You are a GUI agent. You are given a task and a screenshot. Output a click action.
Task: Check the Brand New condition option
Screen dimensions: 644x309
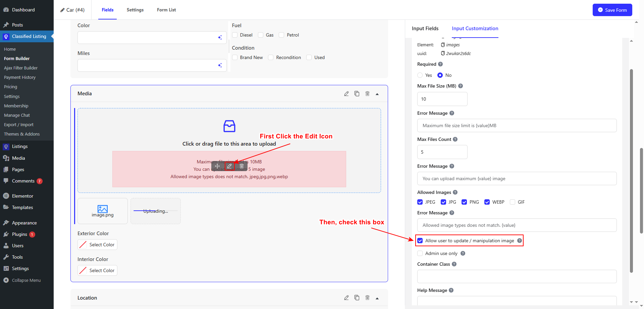point(235,57)
